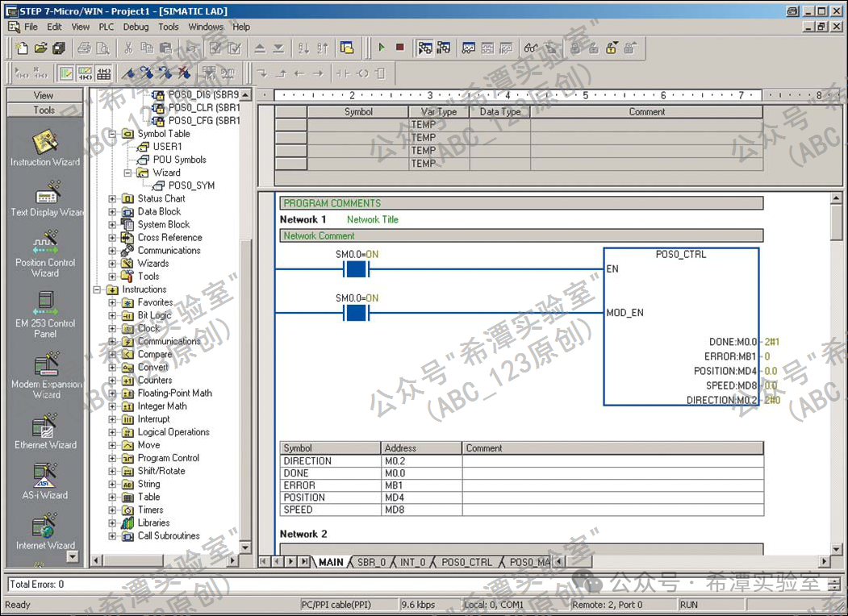
Task: Click the yellow Force padlock icon
Action: pos(612,48)
